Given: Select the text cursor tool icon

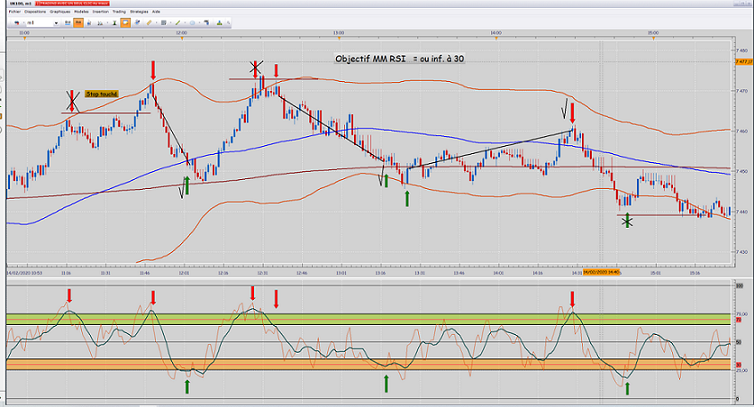Looking at the screenshot, I should [114, 23].
